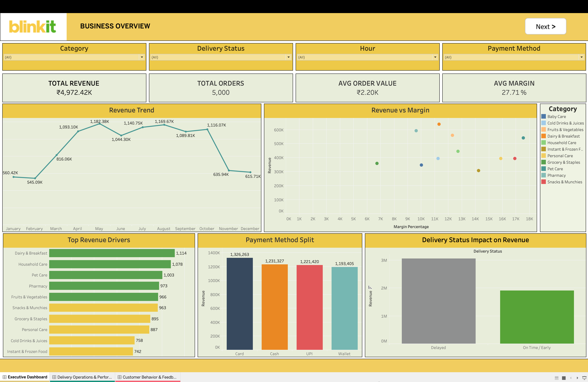Click the Pharmacy revenue bar

click(104, 286)
